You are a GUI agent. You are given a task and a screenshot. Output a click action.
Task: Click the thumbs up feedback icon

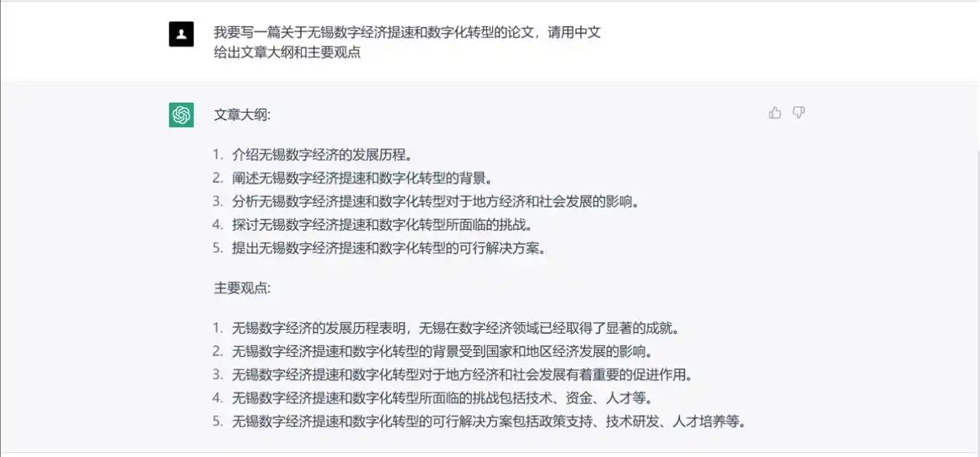775,113
